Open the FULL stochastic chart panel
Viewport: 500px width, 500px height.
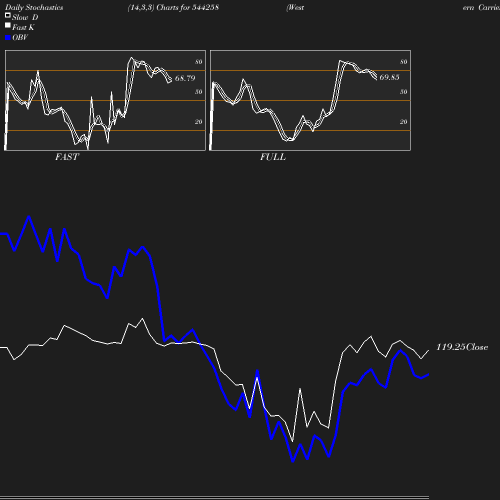[310, 100]
